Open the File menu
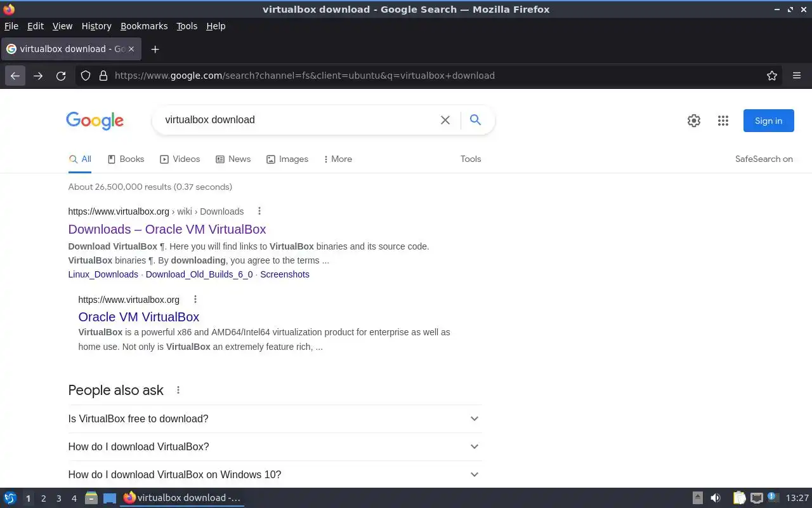Screen dimensions: 812x508 click(11, 26)
